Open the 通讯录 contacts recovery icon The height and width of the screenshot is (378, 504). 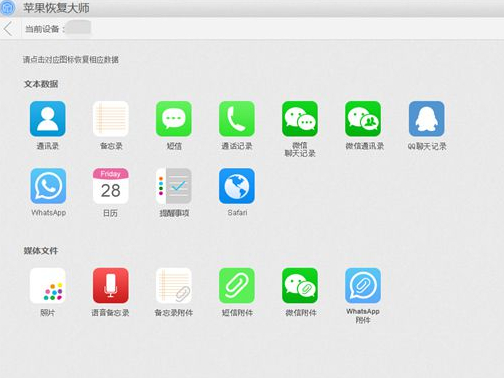(x=48, y=119)
